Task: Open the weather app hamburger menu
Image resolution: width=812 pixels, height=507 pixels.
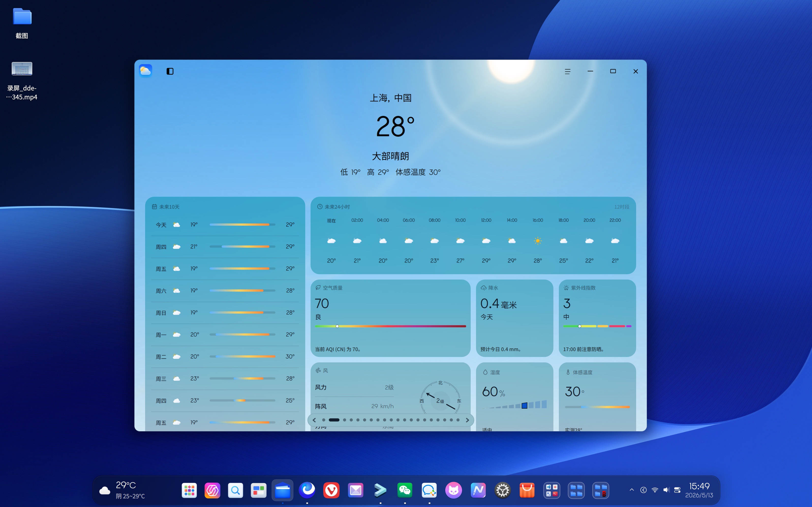Action: 567,71
